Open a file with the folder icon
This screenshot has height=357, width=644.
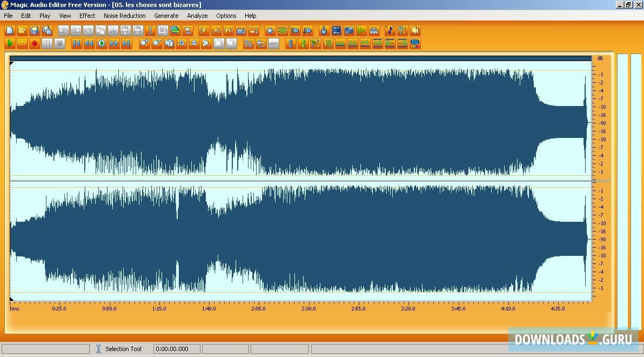click(22, 31)
